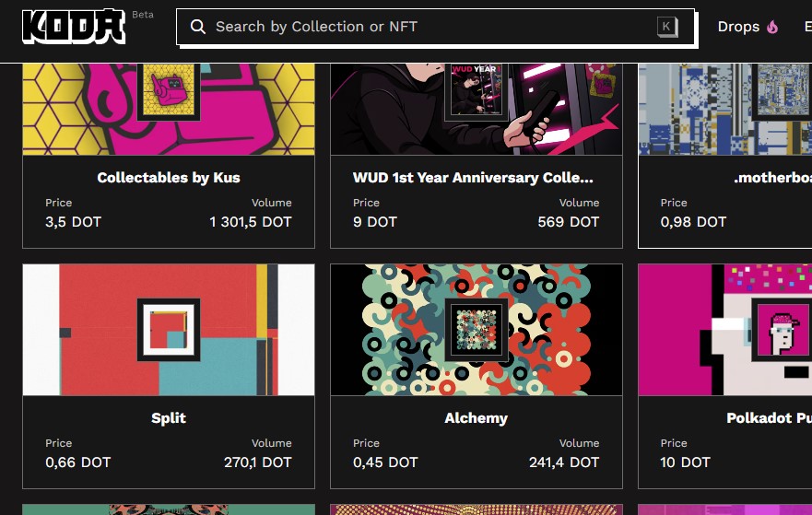Screen dimensions: 812x515
Task: Click the 0,45 DOT price value
Action: pos(385,462)
